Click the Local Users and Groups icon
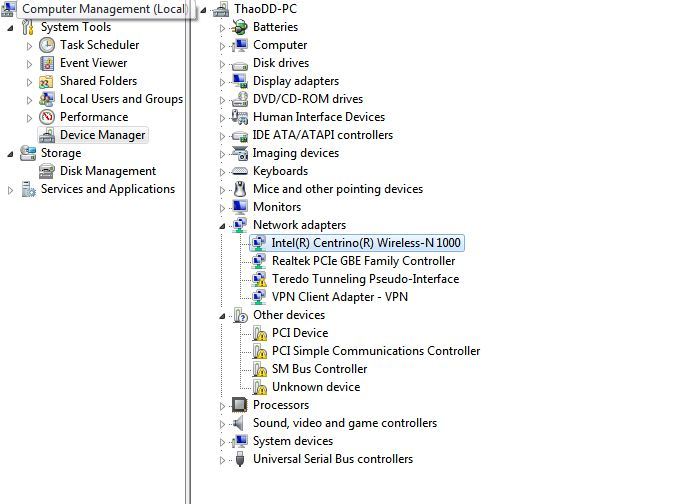This screenshot has width=700, height=504. 47,99
